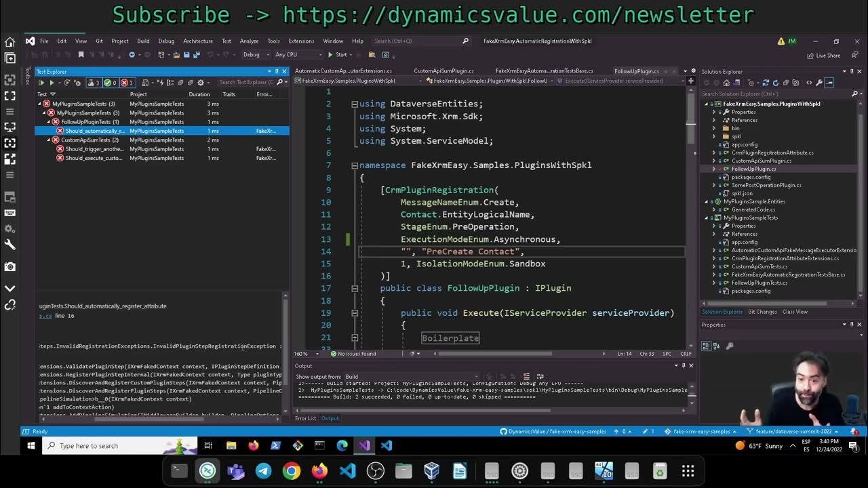The image size is (868, 488).
Task: Click the DynamicsValue / fake-xrm-easy-samples status item
Action: coord(553,432)
